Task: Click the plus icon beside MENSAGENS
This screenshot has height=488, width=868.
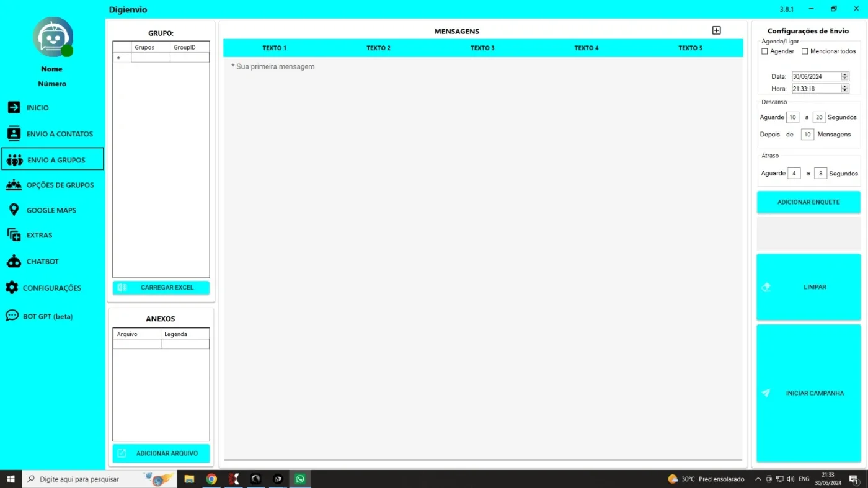Action: tap(717, 30)
